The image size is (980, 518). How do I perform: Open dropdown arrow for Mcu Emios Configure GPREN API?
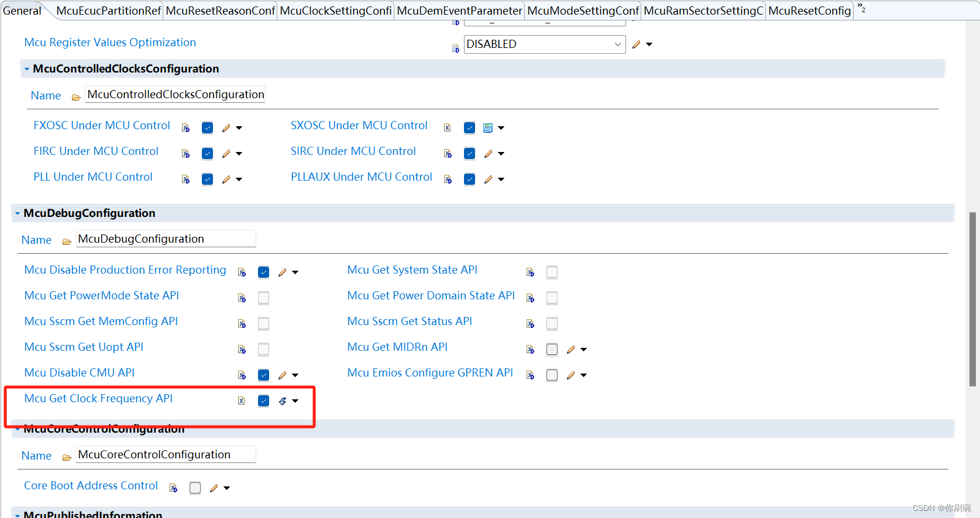click(583, 375)
